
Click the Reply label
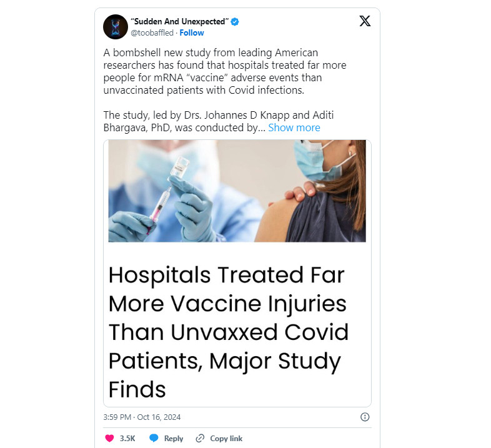click(174, 438)
